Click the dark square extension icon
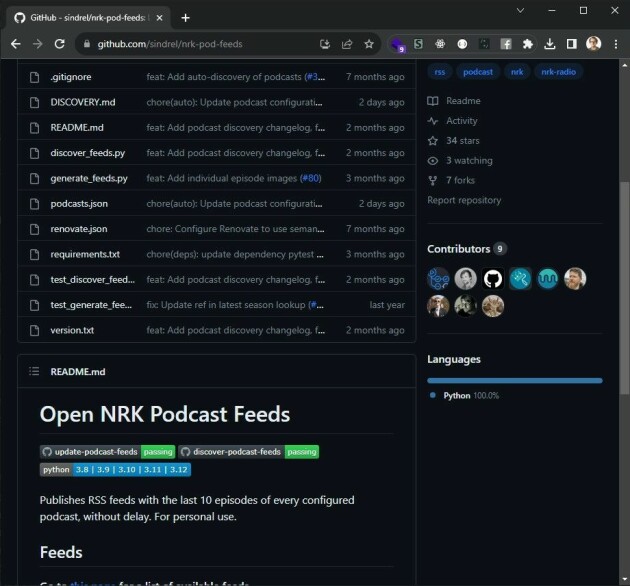This screenshot has height=586, width=630. (x=484, y=44)
